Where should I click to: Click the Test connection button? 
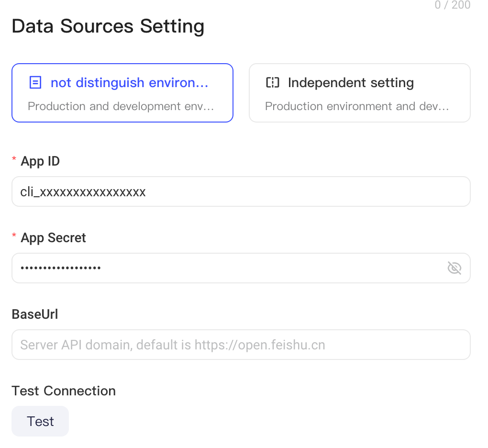(x=40, y=421)
